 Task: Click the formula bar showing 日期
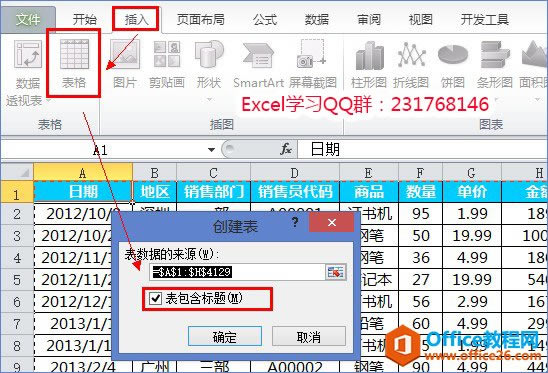(423, 149)
